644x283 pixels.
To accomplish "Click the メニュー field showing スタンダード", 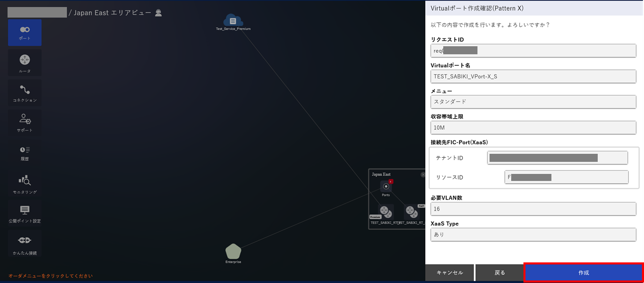I will (x=533, y=102).
